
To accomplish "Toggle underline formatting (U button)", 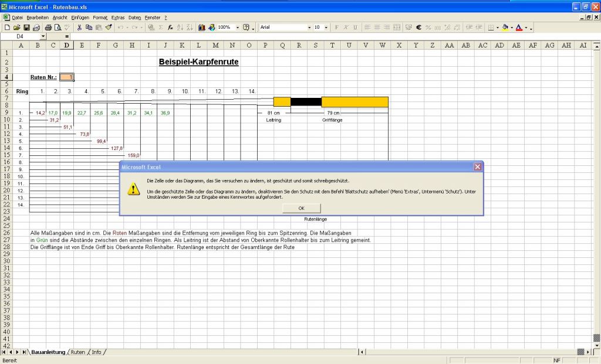I will point(355,28).
